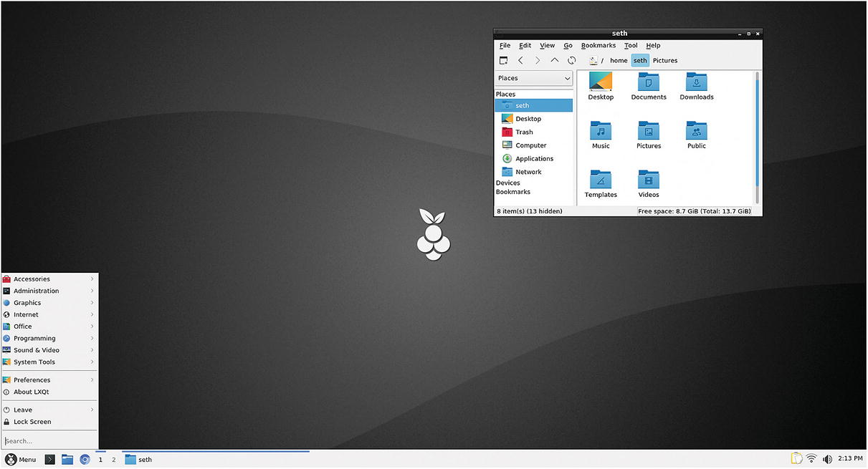Select seth in the Places sidebar

[534, 105]
